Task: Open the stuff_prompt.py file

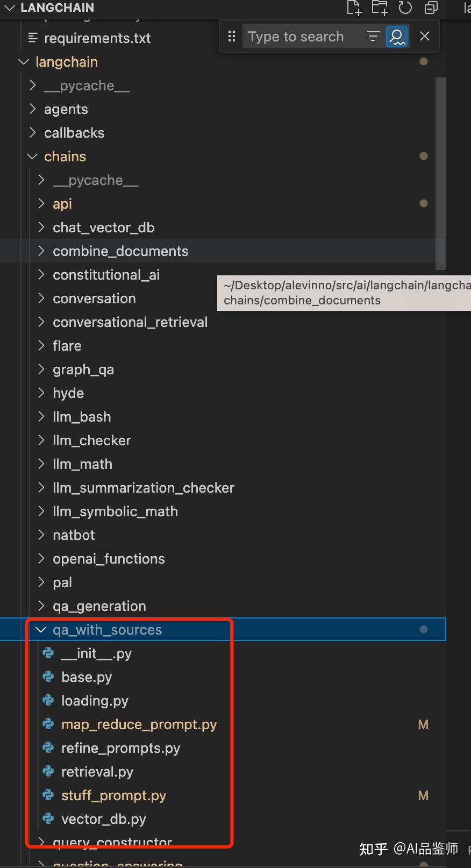Action: [x=113, y=795]
